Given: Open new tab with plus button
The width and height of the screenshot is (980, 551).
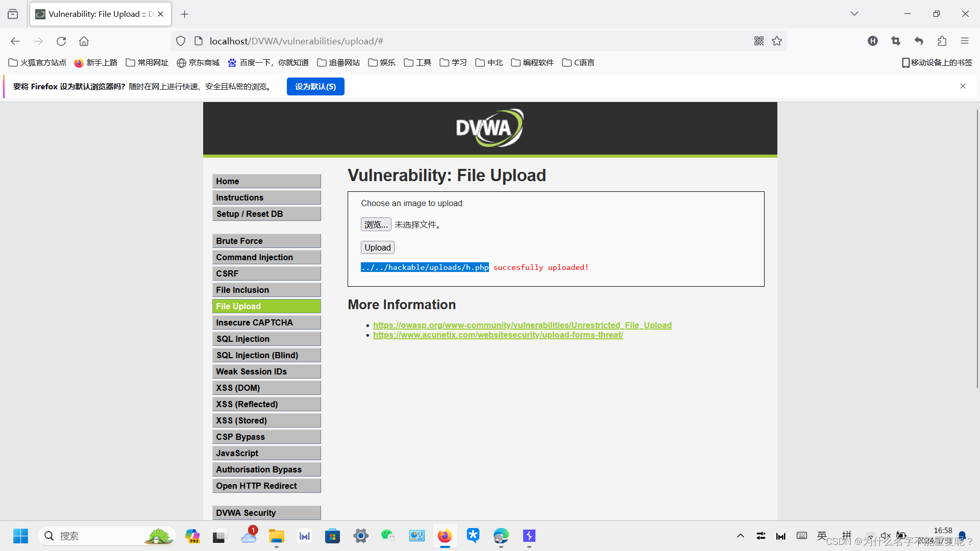Looking at the screenshot, I should pos(185,14).
